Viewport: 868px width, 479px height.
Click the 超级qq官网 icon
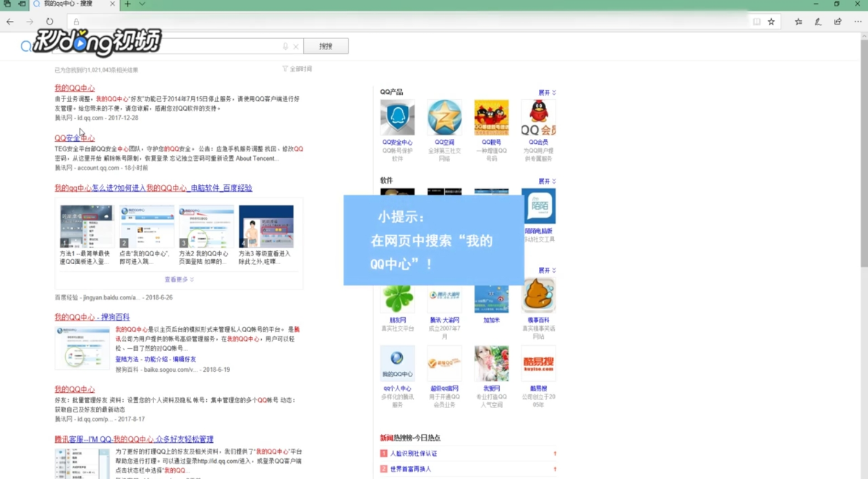click(x=444, y=363)
